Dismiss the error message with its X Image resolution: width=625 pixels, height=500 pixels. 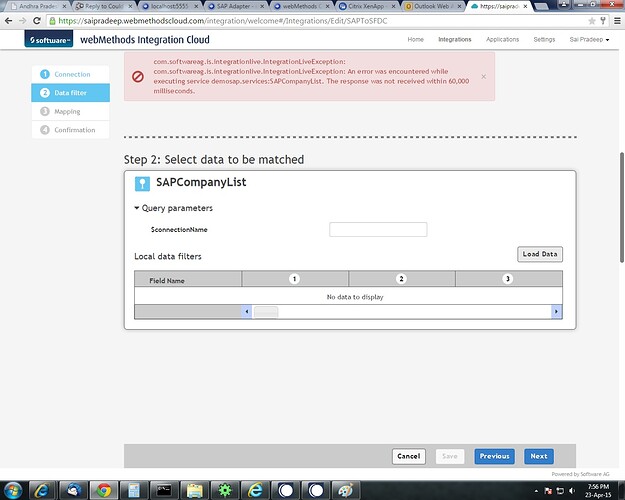click(x=483, y=77)
